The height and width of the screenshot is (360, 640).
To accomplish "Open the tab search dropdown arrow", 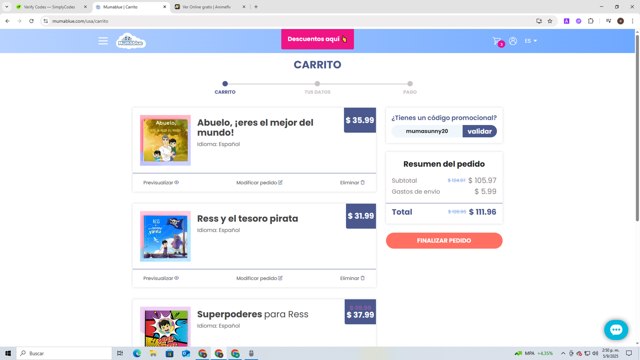I will click(7, 7).
